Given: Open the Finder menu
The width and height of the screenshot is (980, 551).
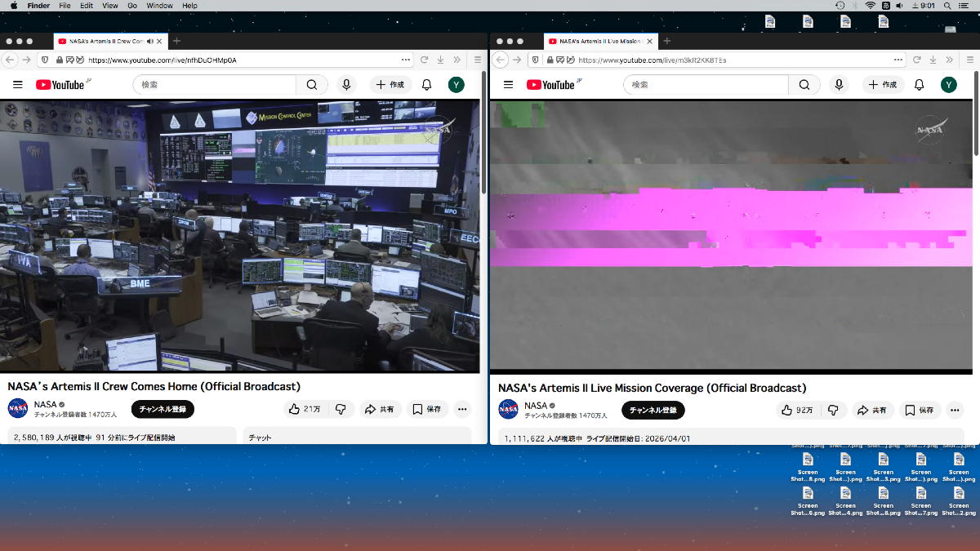Looking at the screenshot, I should 38,6.
